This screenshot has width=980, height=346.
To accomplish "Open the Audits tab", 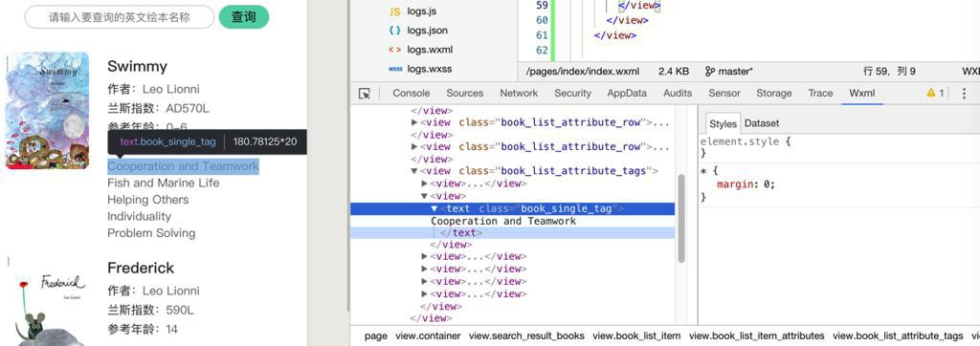I will 678,93.
